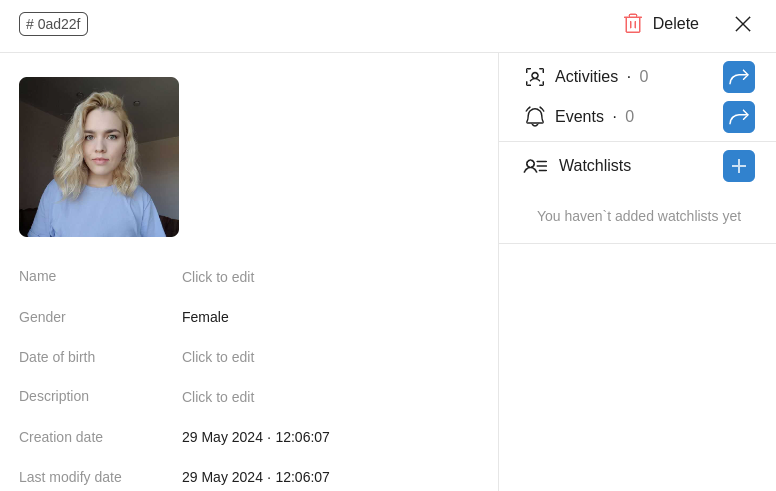Edit the Date of birth field
776x491 pixels.
pos(218,357)
